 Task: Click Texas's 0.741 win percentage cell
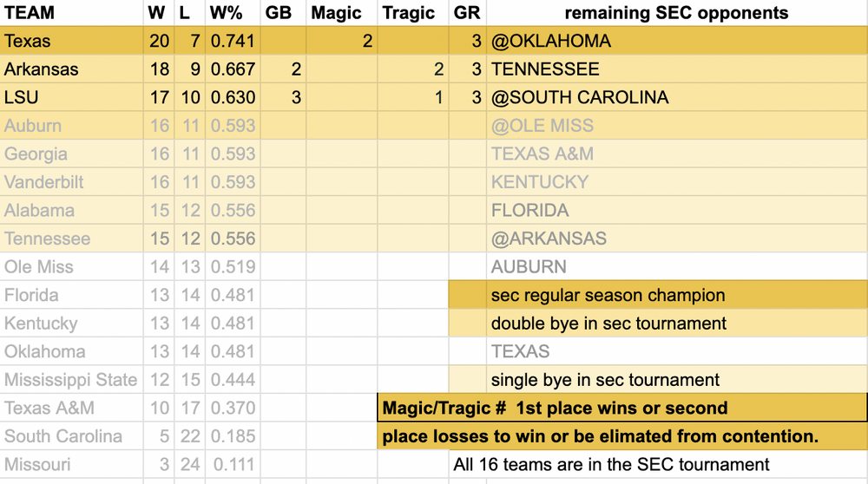(233, 41)
